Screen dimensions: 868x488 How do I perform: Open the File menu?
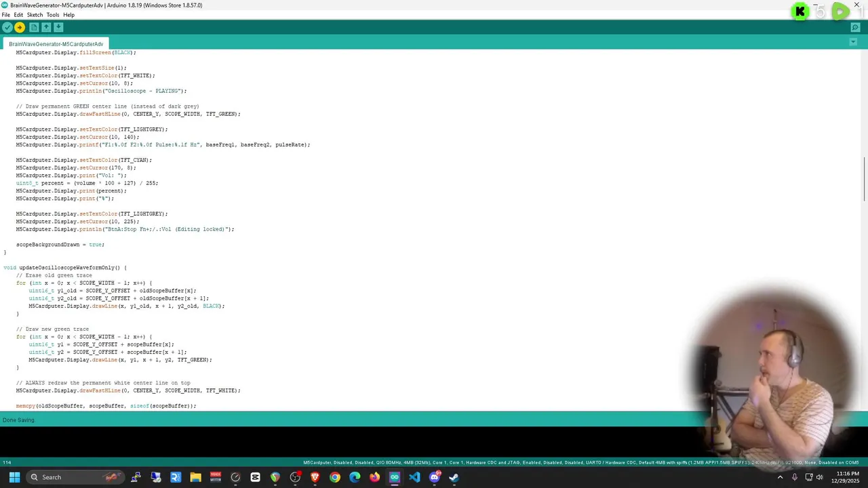[6, 15]
